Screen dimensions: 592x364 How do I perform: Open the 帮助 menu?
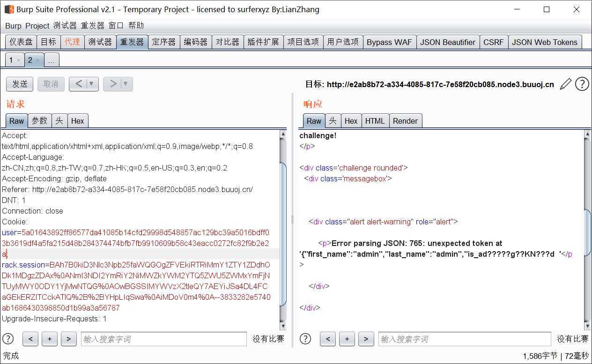136,26
